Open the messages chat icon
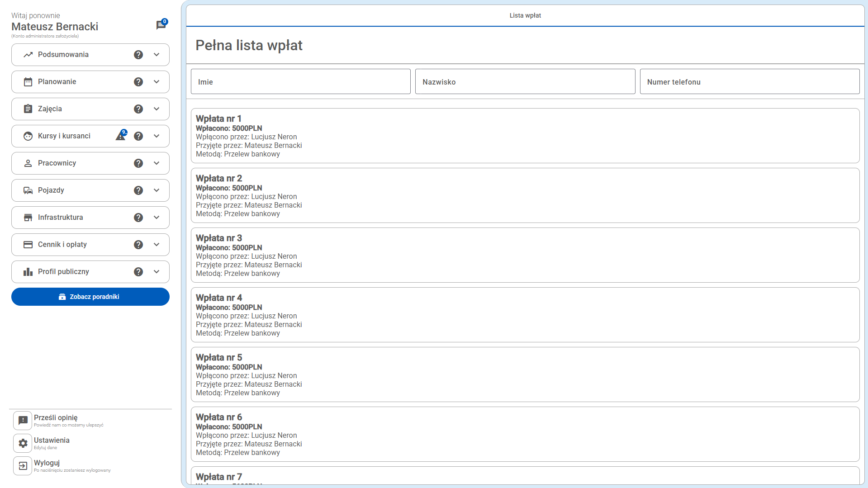Viewport: 868px width, 488px height. click(161, 25)
